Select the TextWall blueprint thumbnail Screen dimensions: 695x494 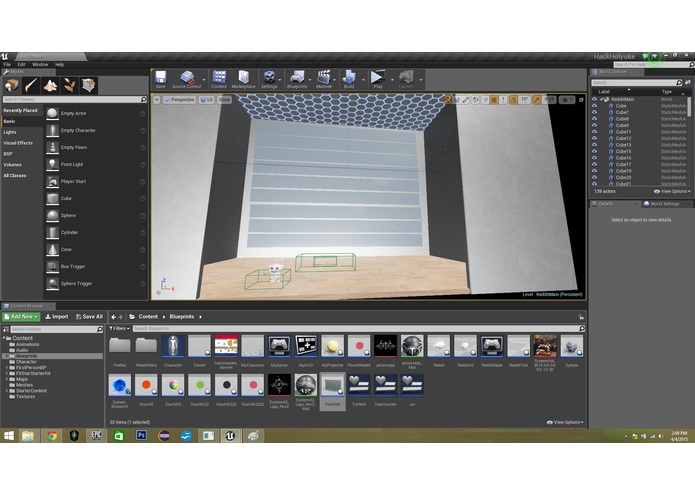[332, 391]
